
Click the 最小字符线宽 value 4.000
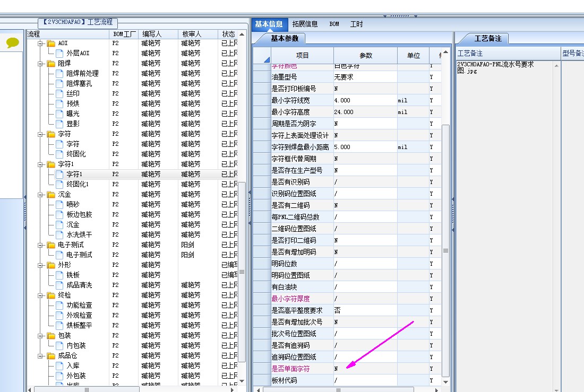point(365,100)
